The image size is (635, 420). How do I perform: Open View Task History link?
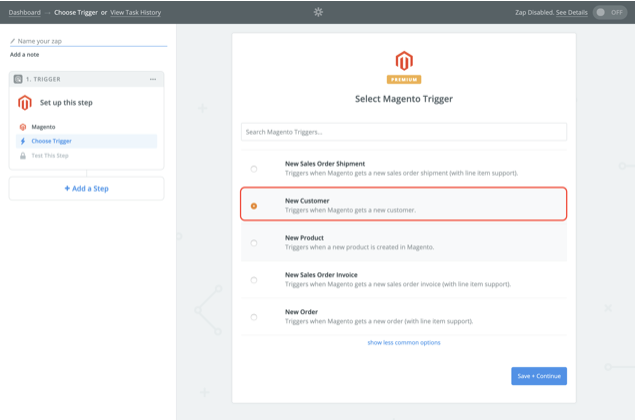point(136,13)
